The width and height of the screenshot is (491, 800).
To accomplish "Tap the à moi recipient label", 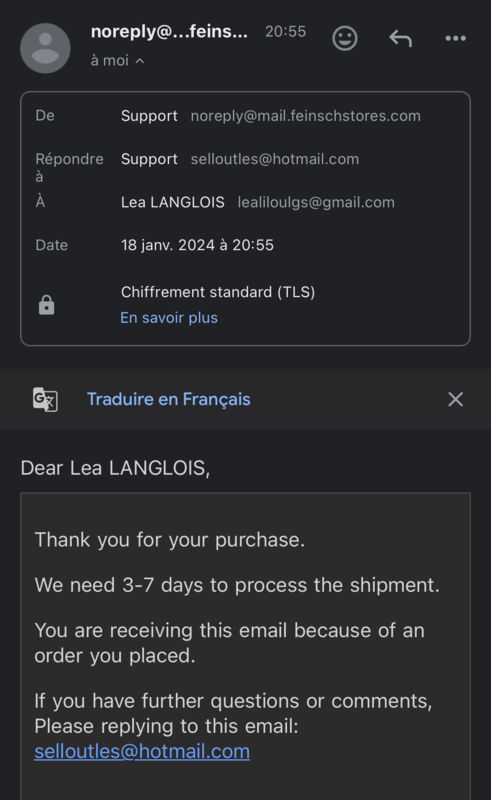I will (x=110, y=61).
